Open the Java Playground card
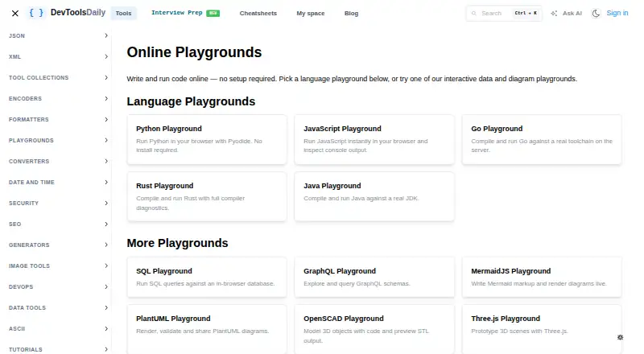Screen dimensions: 644x354 (374, 197)
